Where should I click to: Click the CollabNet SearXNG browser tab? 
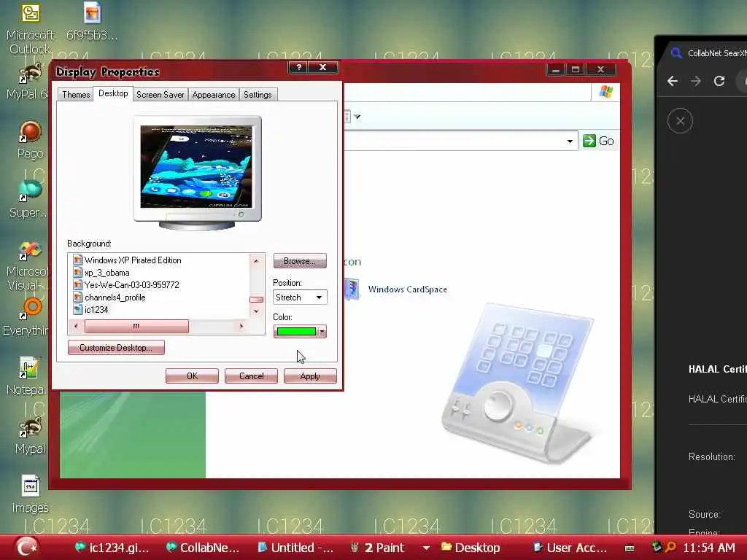(x=708, y=52)
